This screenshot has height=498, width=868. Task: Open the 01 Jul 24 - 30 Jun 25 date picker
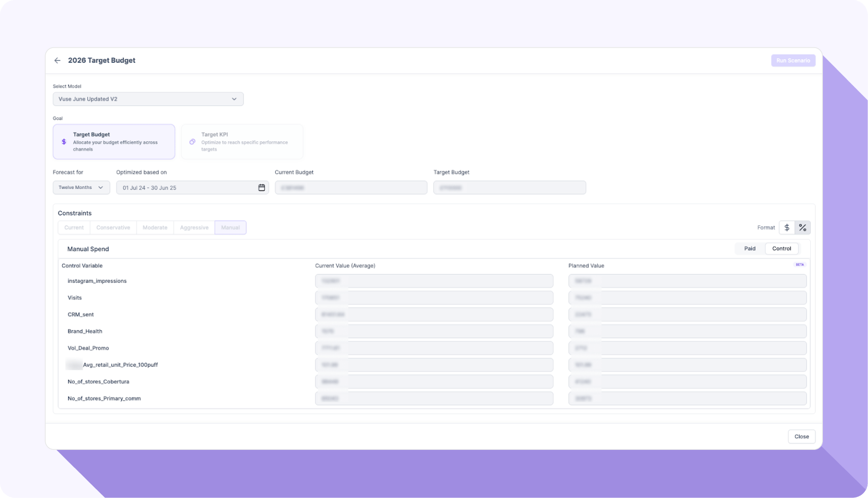193,187
